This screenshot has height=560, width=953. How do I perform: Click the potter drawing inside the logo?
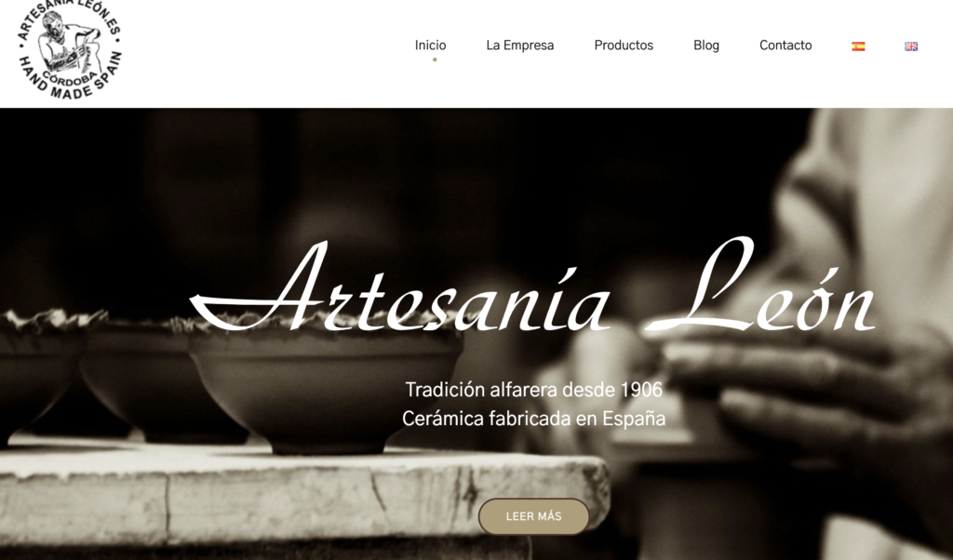pos(68,43)
